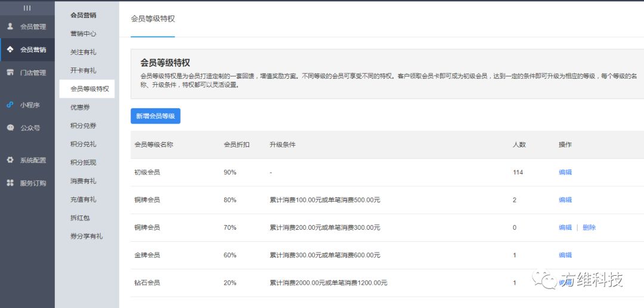Delete the 70% discount 铜牌会员 level
Viewport: 644px width, 308px height.
tap(589, 227)
